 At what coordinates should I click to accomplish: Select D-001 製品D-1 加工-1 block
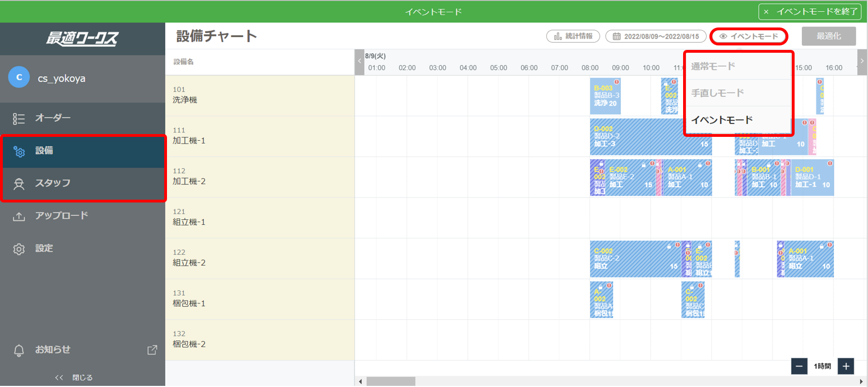coord(812,177)
